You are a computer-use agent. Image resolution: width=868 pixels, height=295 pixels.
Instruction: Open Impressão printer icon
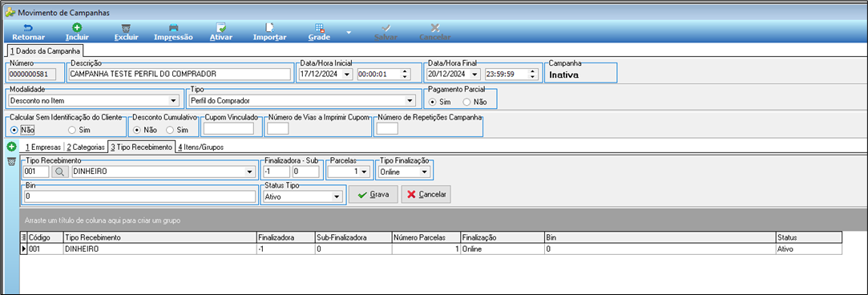[x=173, y=27]
